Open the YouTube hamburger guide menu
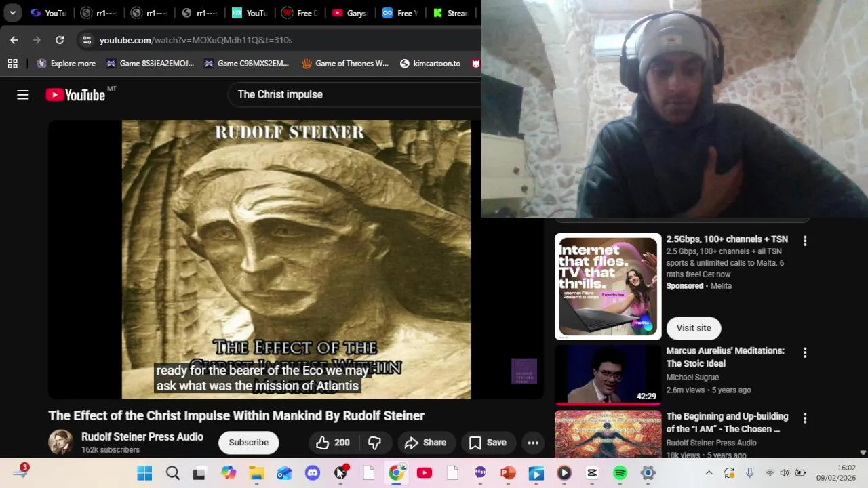This screenshot has height=488, width=868. (23, 95)
